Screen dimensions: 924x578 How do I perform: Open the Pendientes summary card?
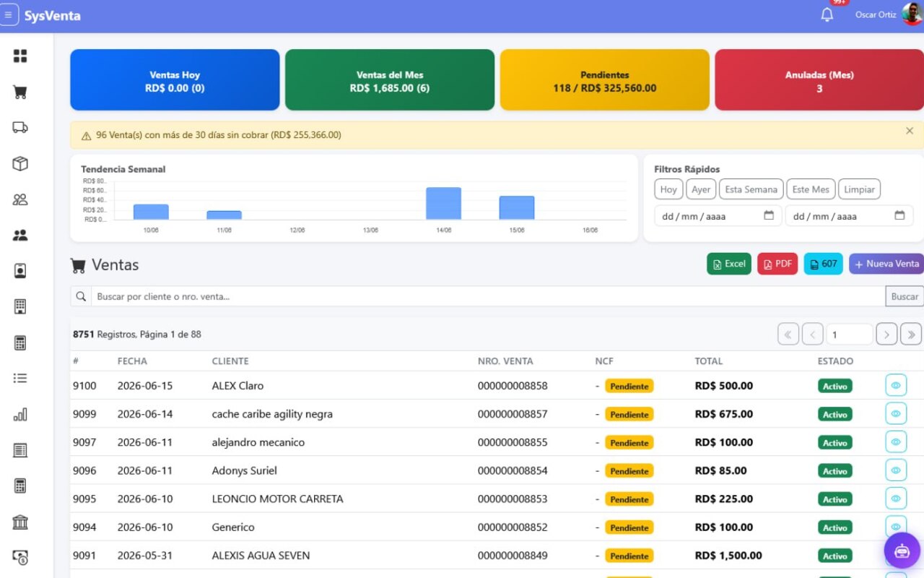(x=605, y=80)
